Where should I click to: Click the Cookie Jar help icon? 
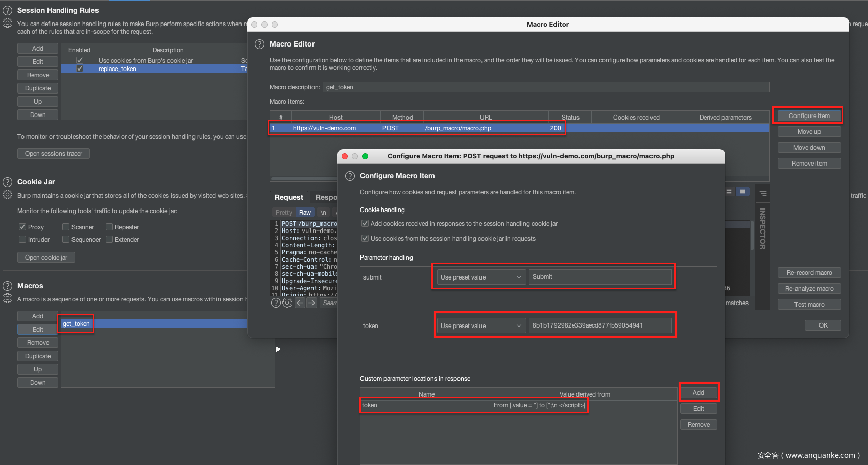tap(8, 182)
